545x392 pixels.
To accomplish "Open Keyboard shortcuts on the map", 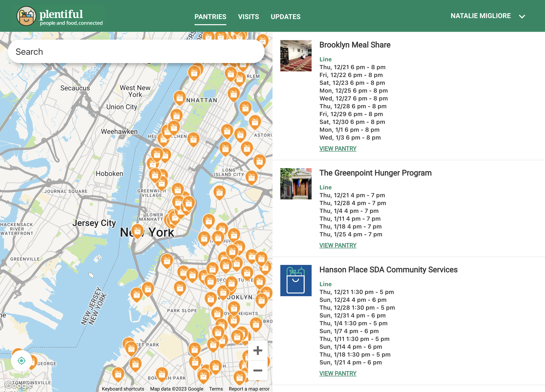I will tap(123, 389).
